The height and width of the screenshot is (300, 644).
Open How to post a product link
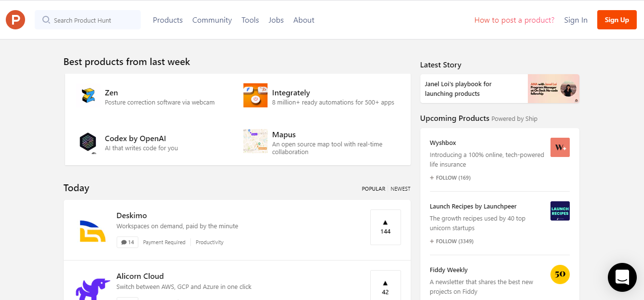point(514,20)
